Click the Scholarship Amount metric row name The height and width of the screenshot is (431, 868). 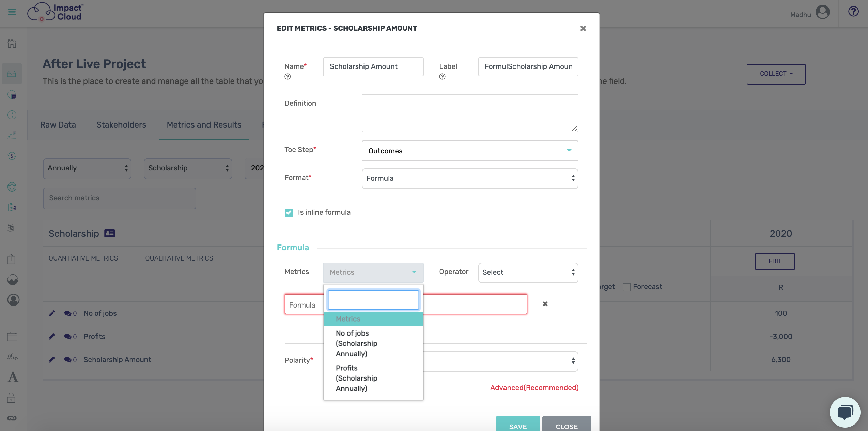click(117, 360)
